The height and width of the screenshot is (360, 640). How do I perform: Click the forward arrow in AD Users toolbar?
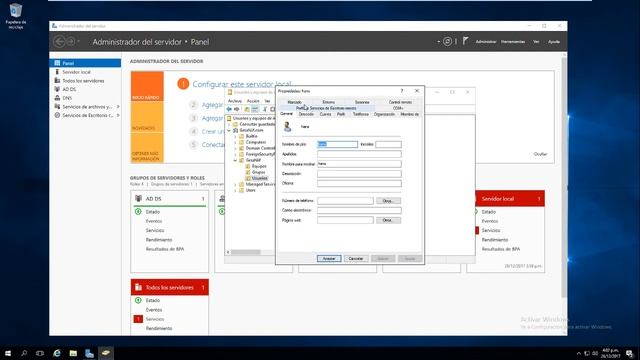(237, 109)
